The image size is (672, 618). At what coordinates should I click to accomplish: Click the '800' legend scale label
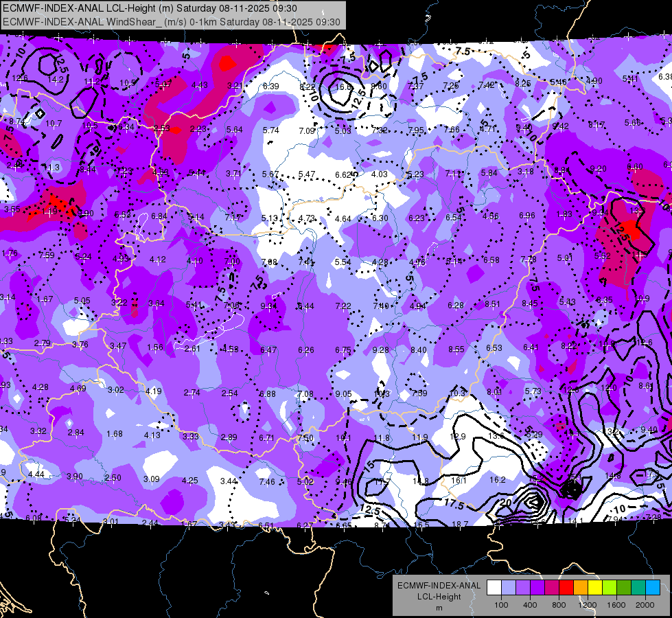coord(559,605)
